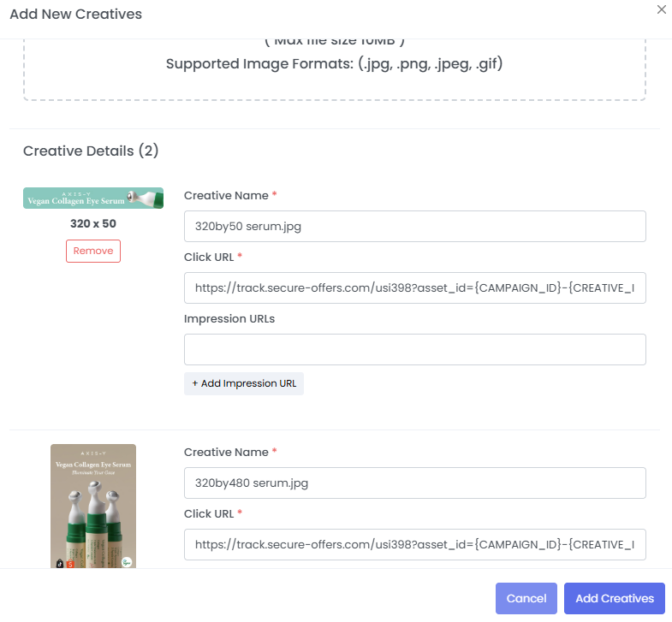
Task: Focus the empty Impression URLs field
Action: (x=414, y=350)
